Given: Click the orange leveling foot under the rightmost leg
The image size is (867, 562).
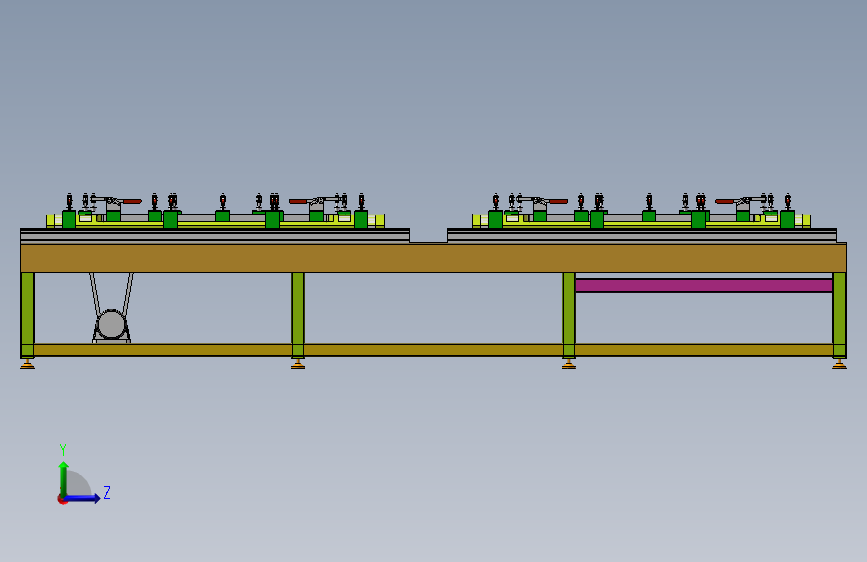Looking at the screenshot, I should [x=839, y=363].
